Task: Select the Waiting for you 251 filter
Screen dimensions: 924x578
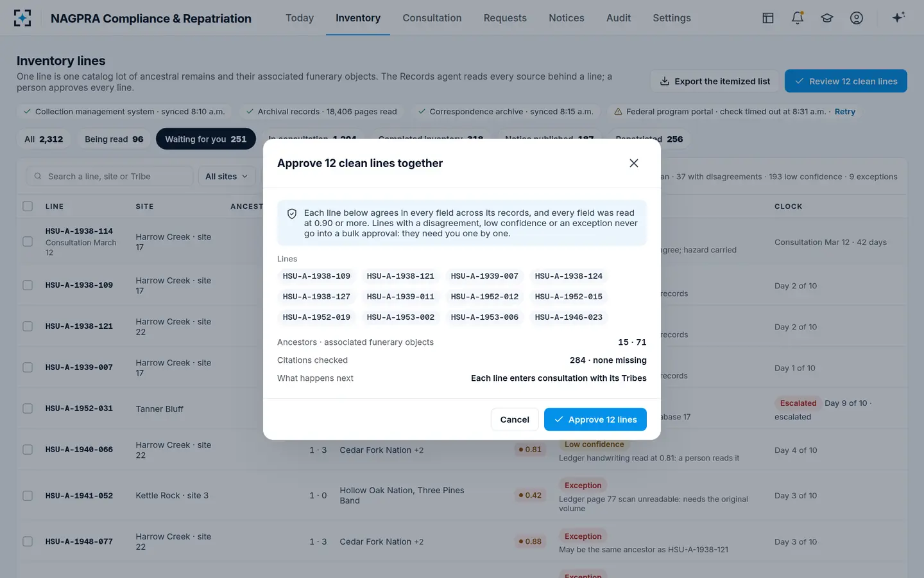Action: click(206, 139)
